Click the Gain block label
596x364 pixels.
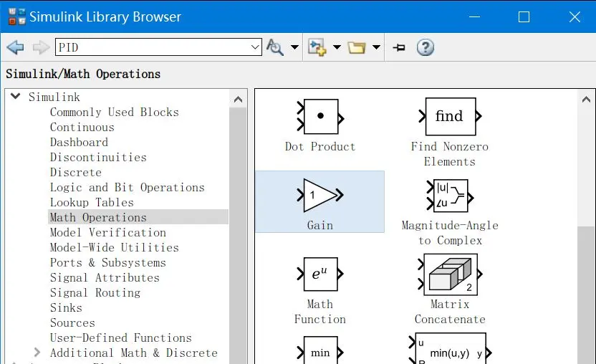320,225
